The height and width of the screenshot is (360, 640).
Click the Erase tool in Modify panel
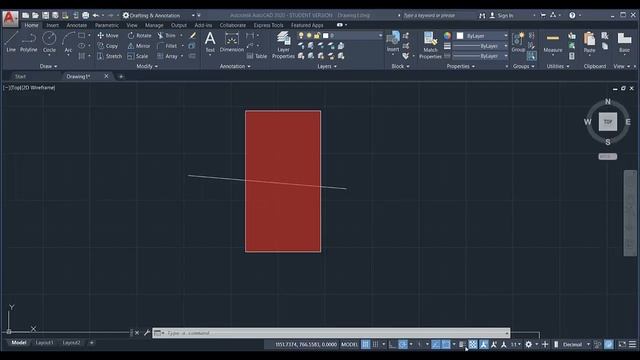pyautogui.click(x=193, y=36)
